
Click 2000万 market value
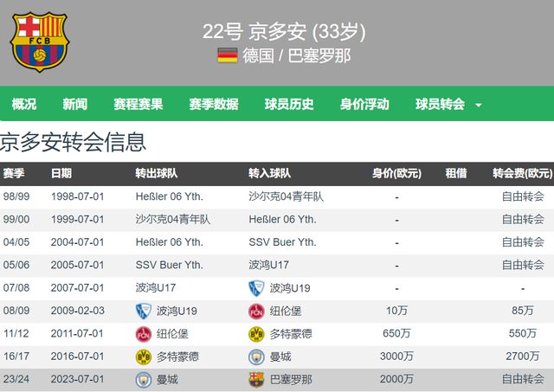(x=396, y=379)
